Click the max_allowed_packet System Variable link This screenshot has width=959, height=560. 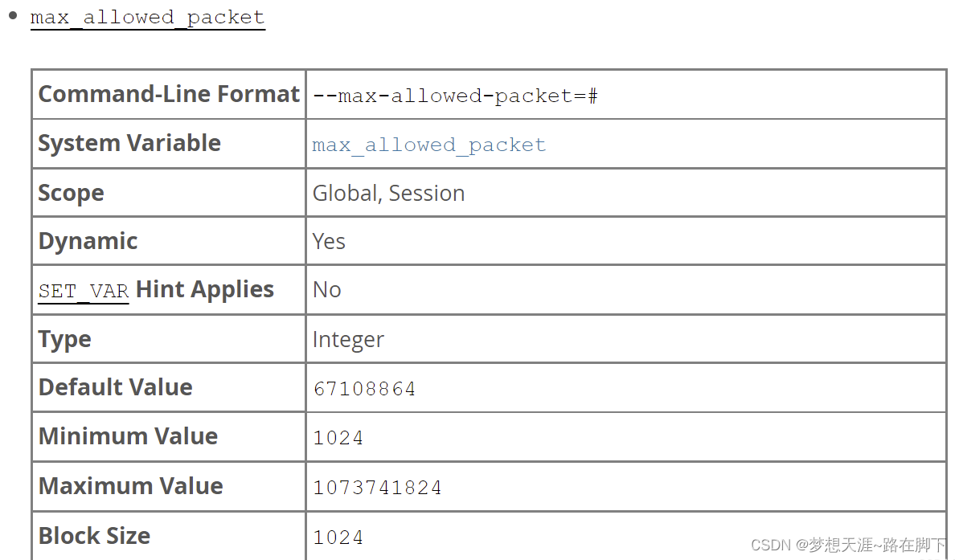[428, 145]
